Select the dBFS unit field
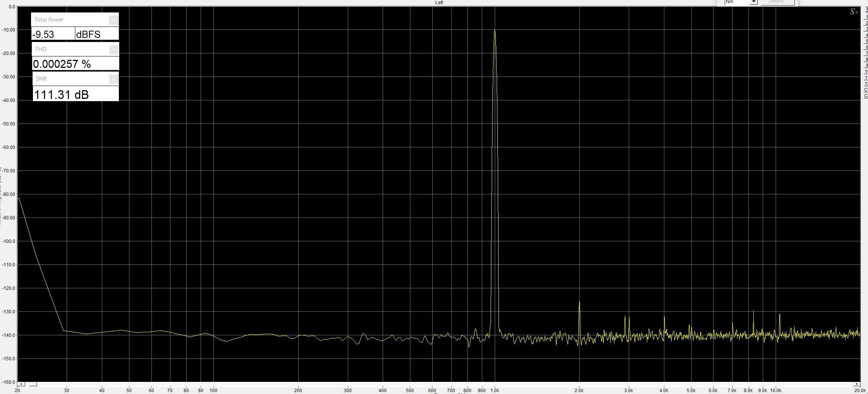This screenshot has width=868, height=394. 97,34
